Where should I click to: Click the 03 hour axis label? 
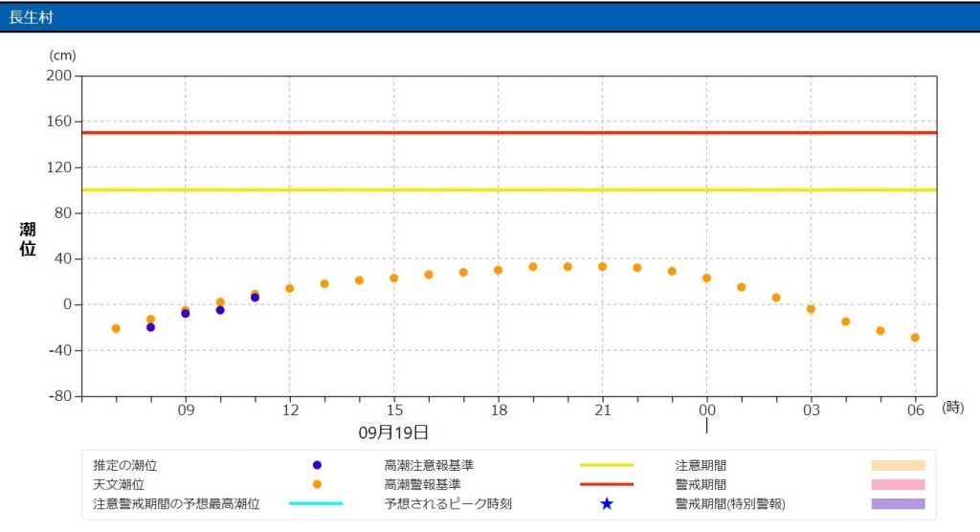[812, 410]
